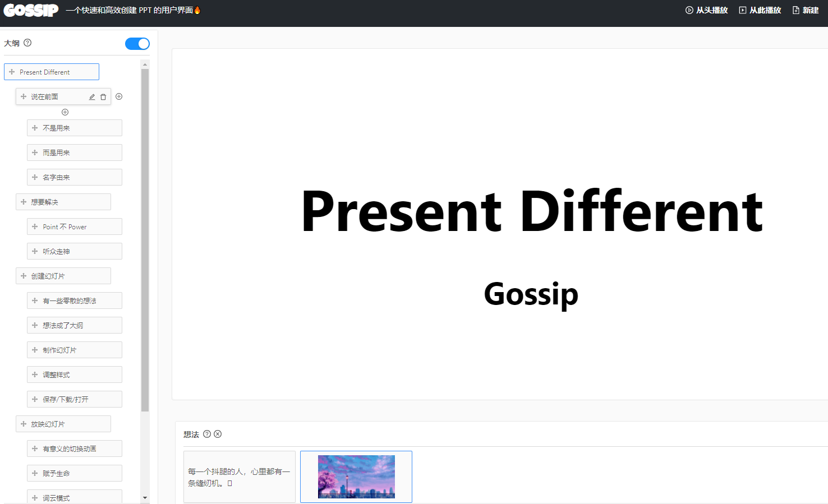Image resolution: width=828 pixels, height=504 pixels.
Task: Select the pink sky cityscape image idea
Action: (356, 477)
